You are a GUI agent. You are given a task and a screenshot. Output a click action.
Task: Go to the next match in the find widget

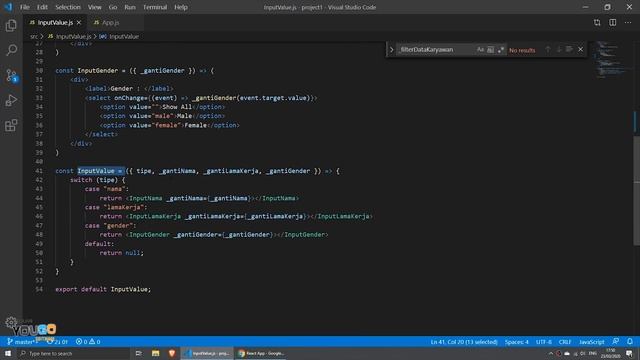coord(558,49)
